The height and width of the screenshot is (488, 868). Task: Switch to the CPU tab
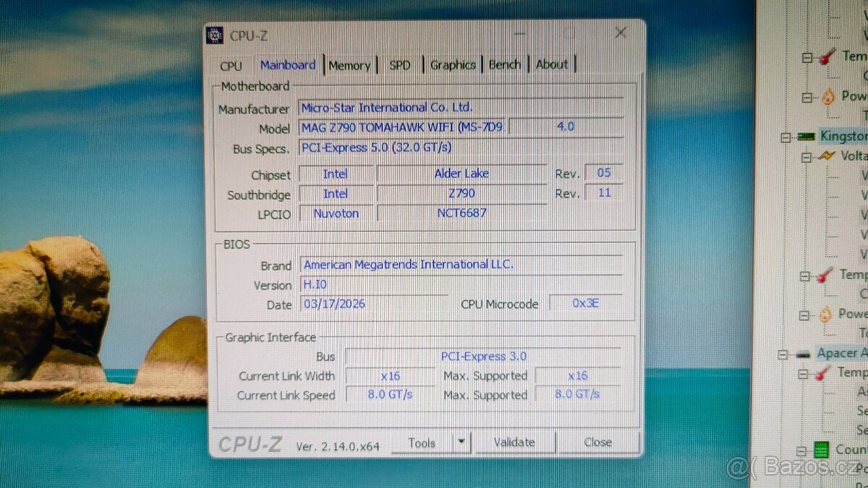231,66
